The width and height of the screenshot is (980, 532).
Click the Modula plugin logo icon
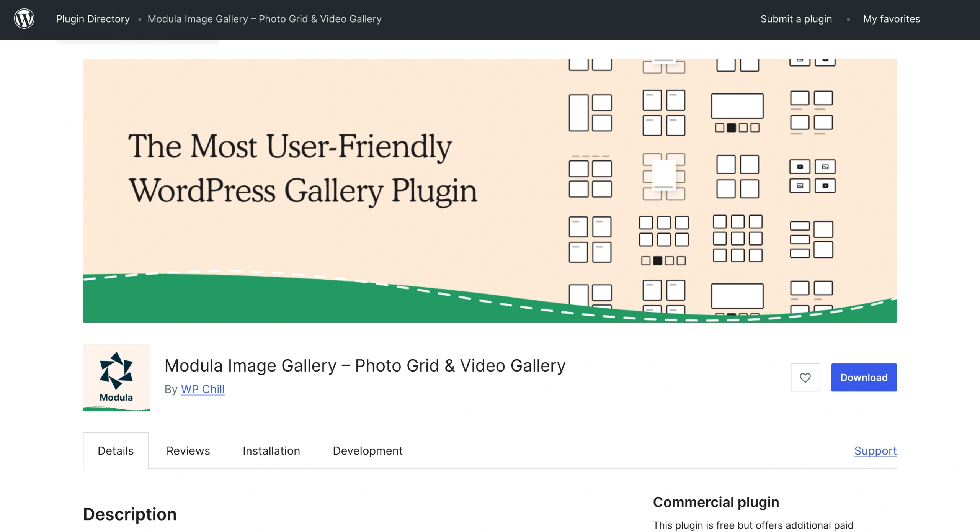click(116, 377)
